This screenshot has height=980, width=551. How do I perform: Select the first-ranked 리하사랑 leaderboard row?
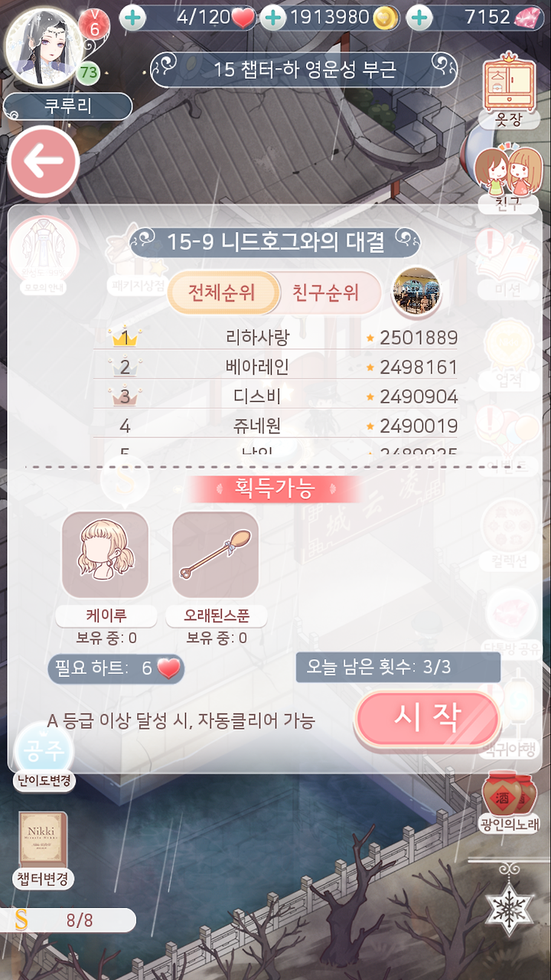tap(275, 338)
